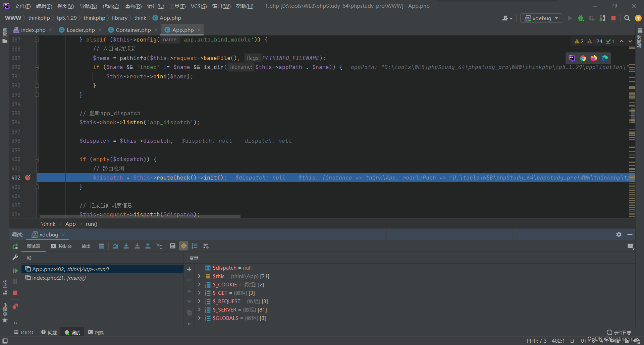Open debug panel gear settings
This screenshot has width=644, height=345.
pos(619,234)
